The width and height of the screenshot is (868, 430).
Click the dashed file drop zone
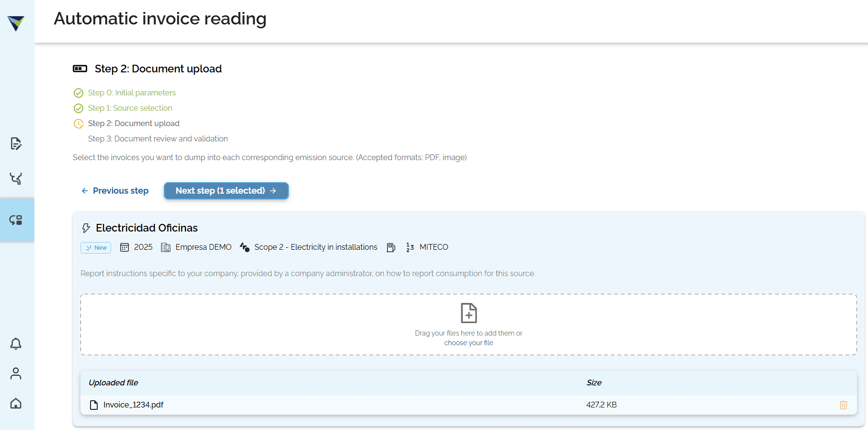pyautogui.click(x=468, y=325)
